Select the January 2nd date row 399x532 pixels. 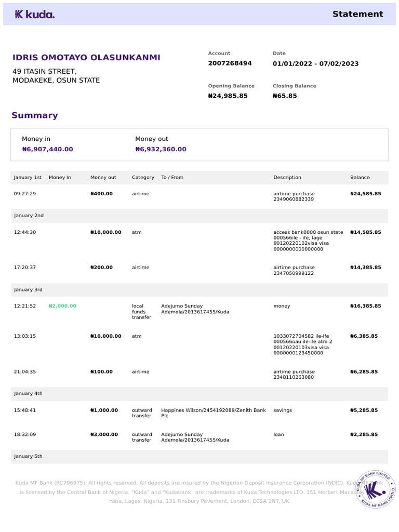(29, 216)
